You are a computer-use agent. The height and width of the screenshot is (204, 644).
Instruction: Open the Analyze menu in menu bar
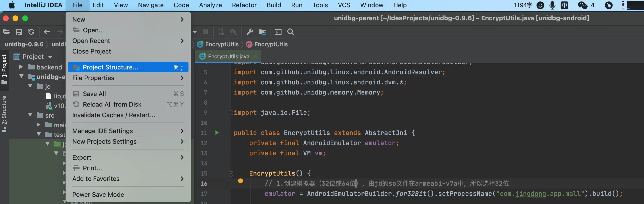pos(210,5)
